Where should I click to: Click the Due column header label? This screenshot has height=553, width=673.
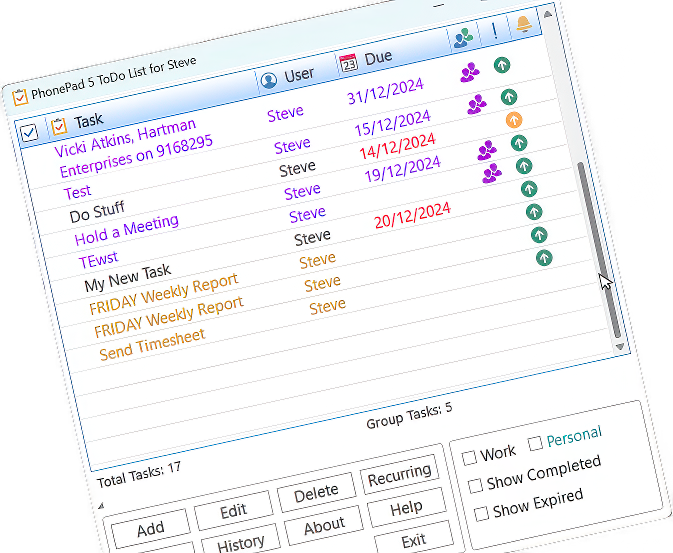tap(379, 57)
